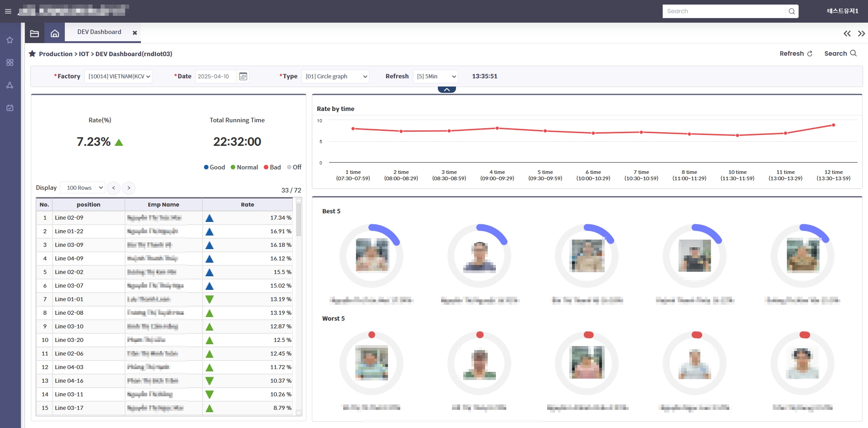Open the grid modules sidebar icon

(x=10, y=63)
